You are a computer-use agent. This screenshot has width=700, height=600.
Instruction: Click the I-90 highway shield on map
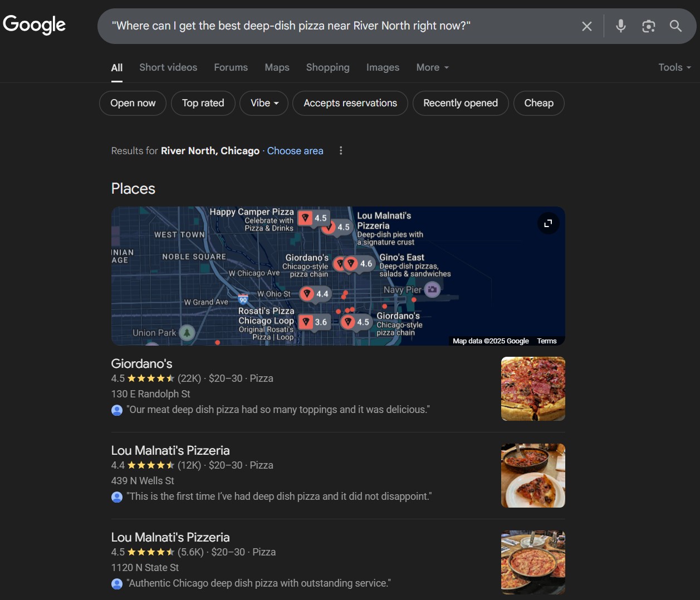[x=243, y=299]
